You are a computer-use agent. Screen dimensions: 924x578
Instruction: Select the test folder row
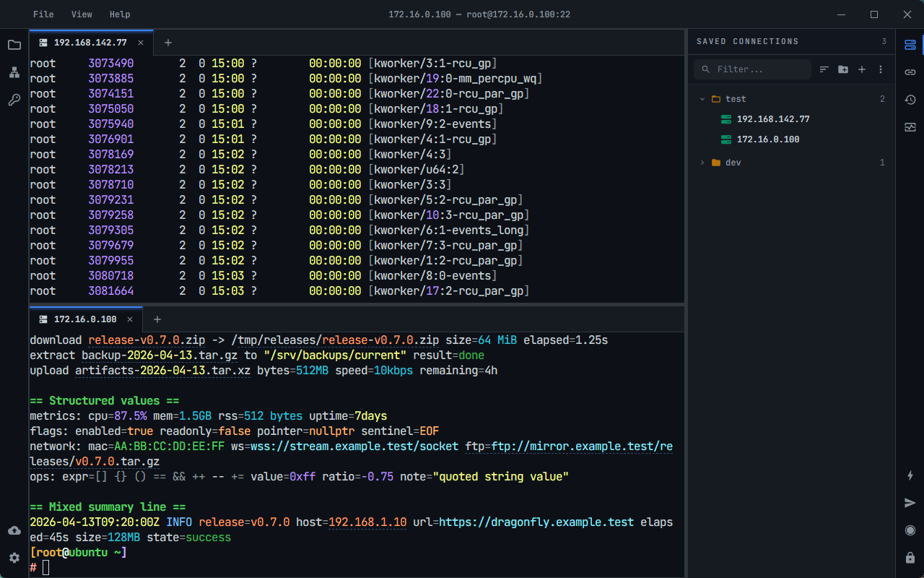click(x=791, y=99)
